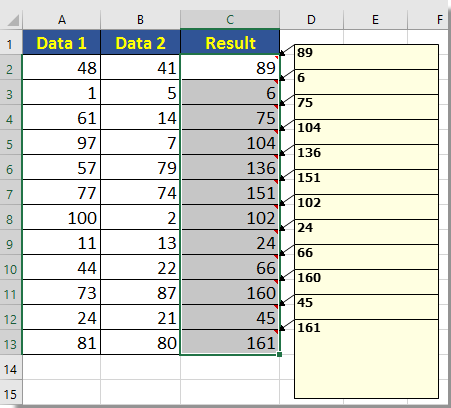Select result cell showing 6
Image resolution: width=451 pixels, height=408 pixels.
coord(230,92)
